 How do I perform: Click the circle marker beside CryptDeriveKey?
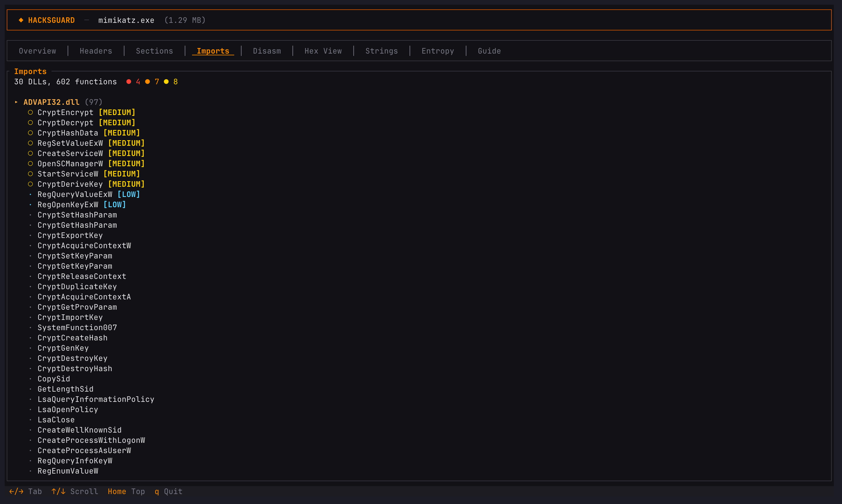click(x=30, y=184)
